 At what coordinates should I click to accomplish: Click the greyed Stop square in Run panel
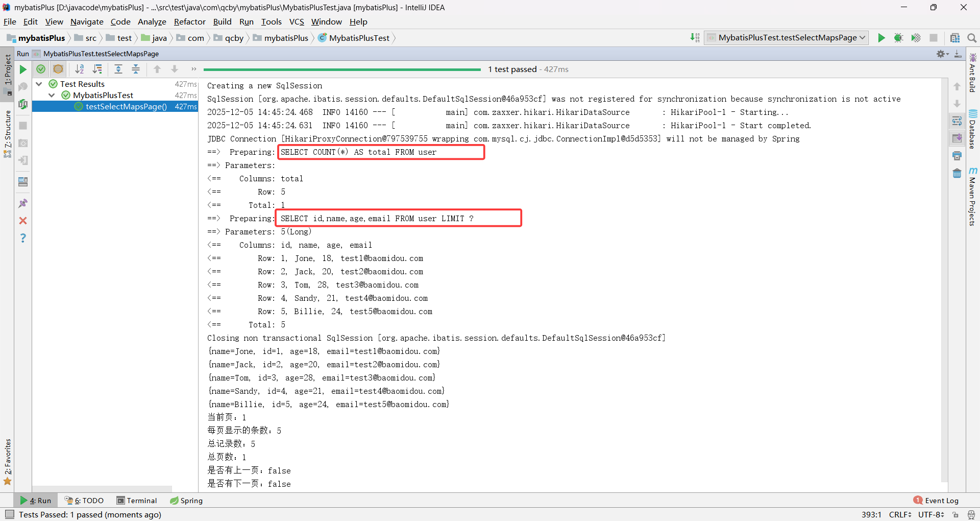tap(23, 126)
